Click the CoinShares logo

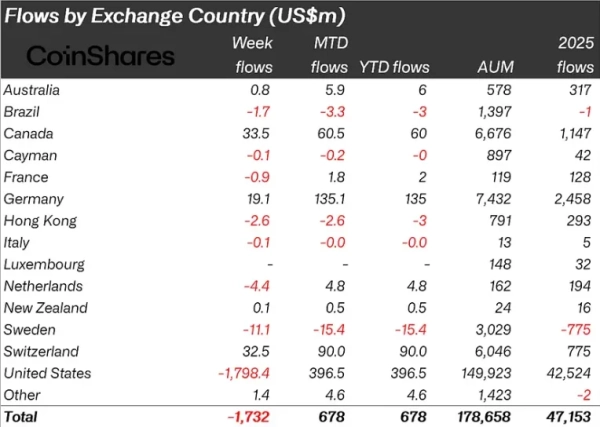(100, 56)
